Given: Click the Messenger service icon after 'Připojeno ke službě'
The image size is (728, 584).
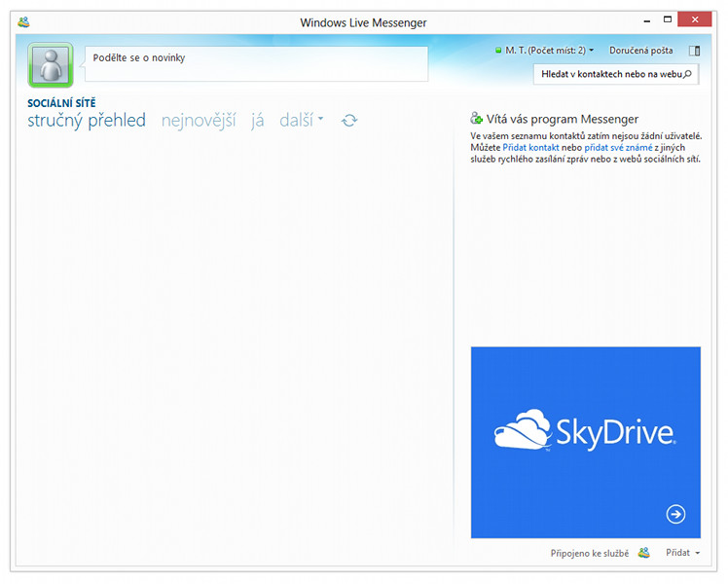Looking at the screenshot, I should [643, 553].
